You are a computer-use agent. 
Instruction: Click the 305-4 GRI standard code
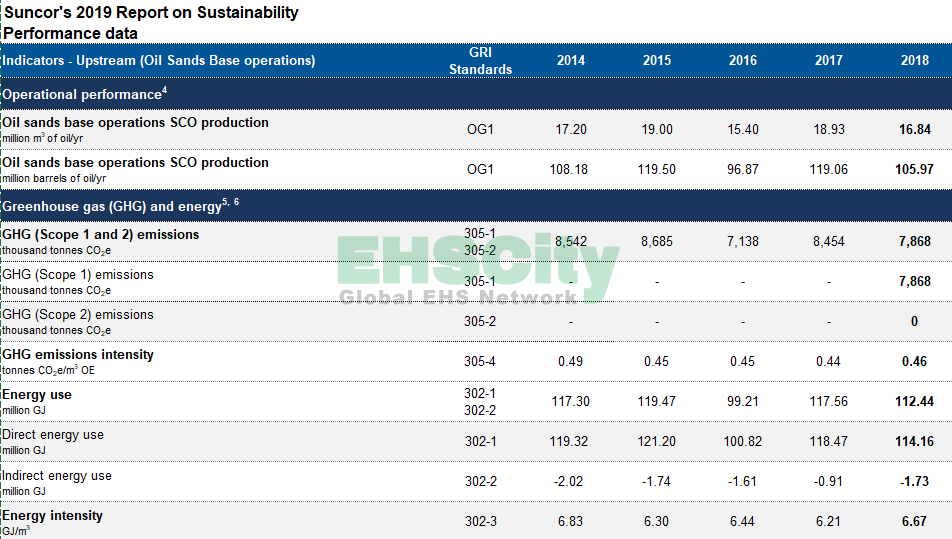click(480, 361)
